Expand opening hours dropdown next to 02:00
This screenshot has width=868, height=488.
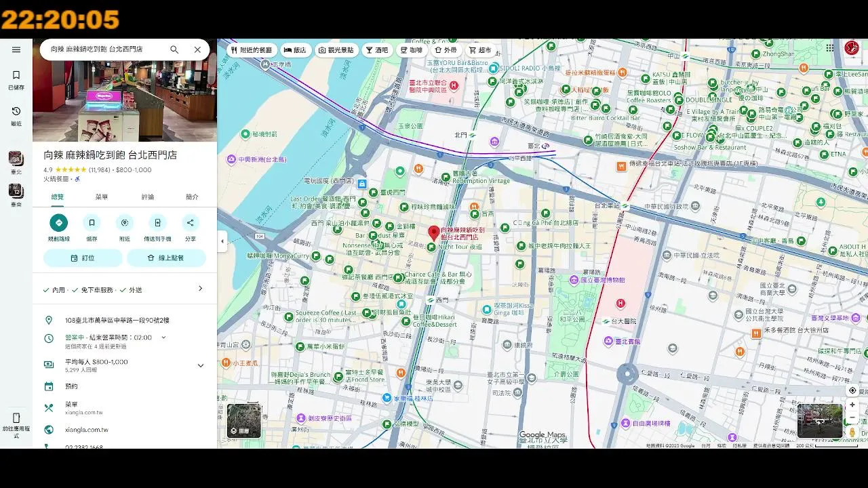click(x=163, y=338)
